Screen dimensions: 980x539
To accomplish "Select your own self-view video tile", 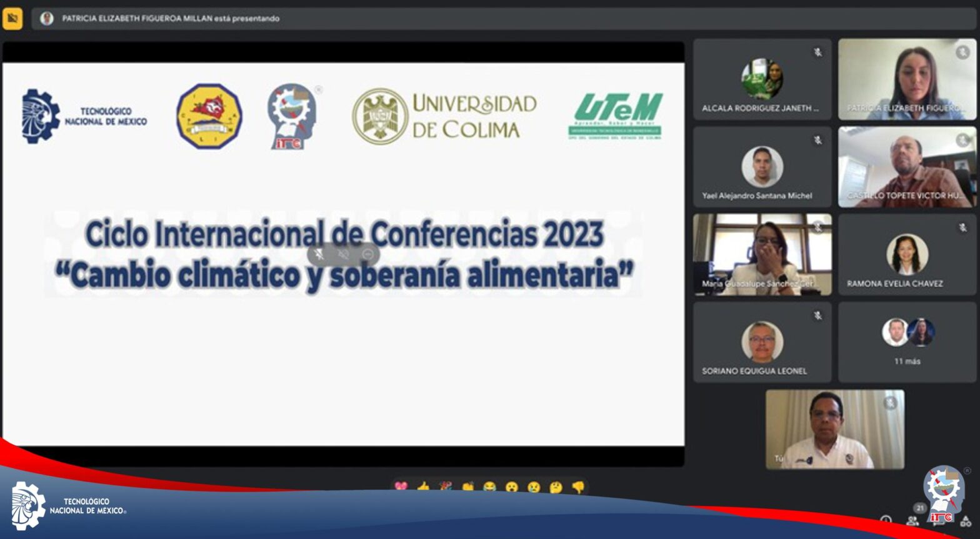I will 834,430.
